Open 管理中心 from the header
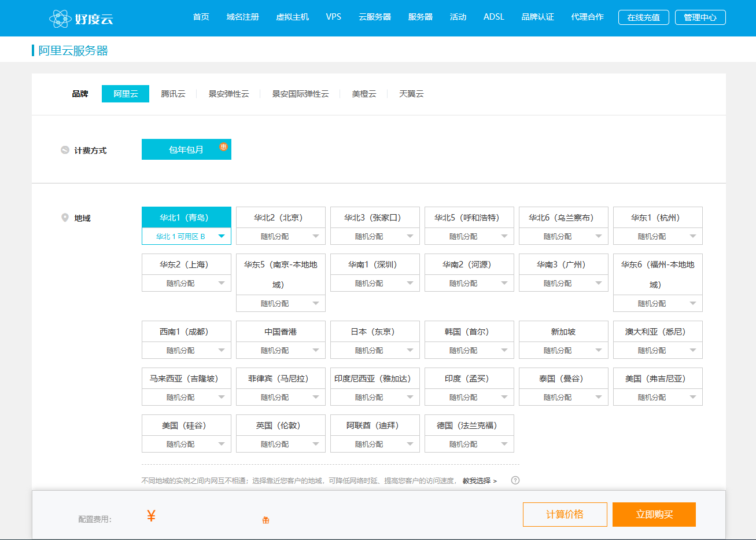Screen dimensions: 756x540 pyautogui.click(x=700, y=17)
